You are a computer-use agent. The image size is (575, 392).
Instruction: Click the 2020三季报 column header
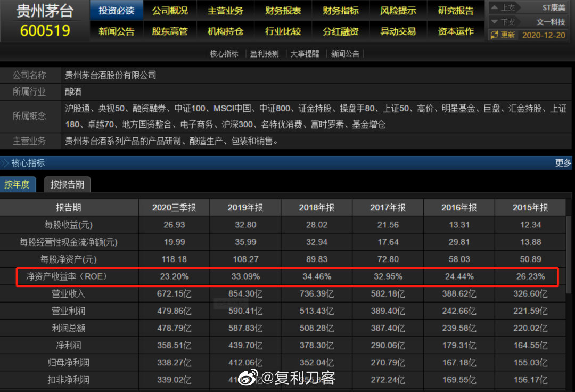click(174, 208)
